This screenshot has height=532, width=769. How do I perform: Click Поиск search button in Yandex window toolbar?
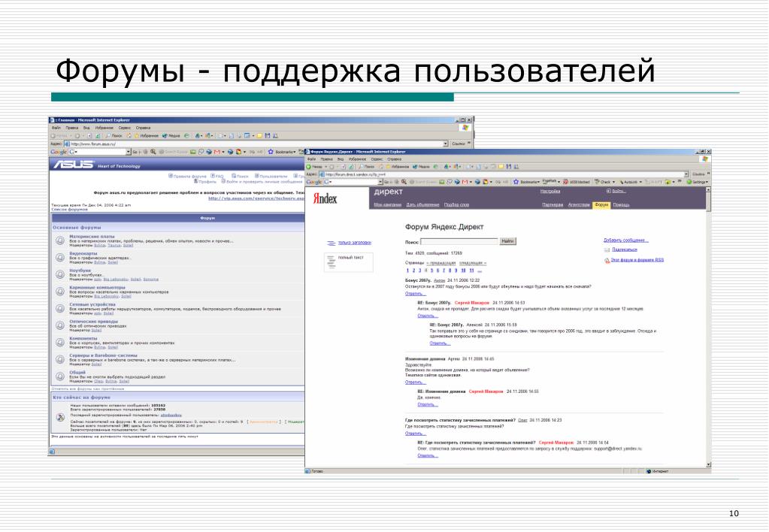367,167
